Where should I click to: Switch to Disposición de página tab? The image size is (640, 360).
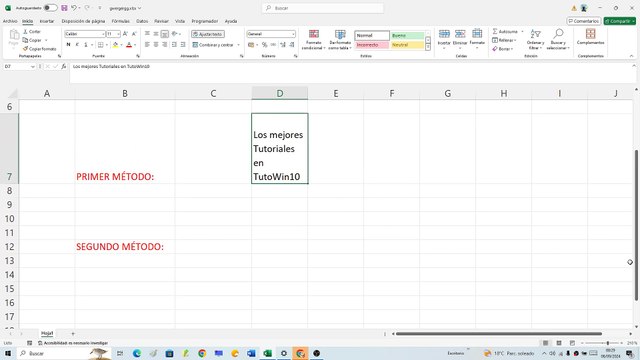pos(83,21)
